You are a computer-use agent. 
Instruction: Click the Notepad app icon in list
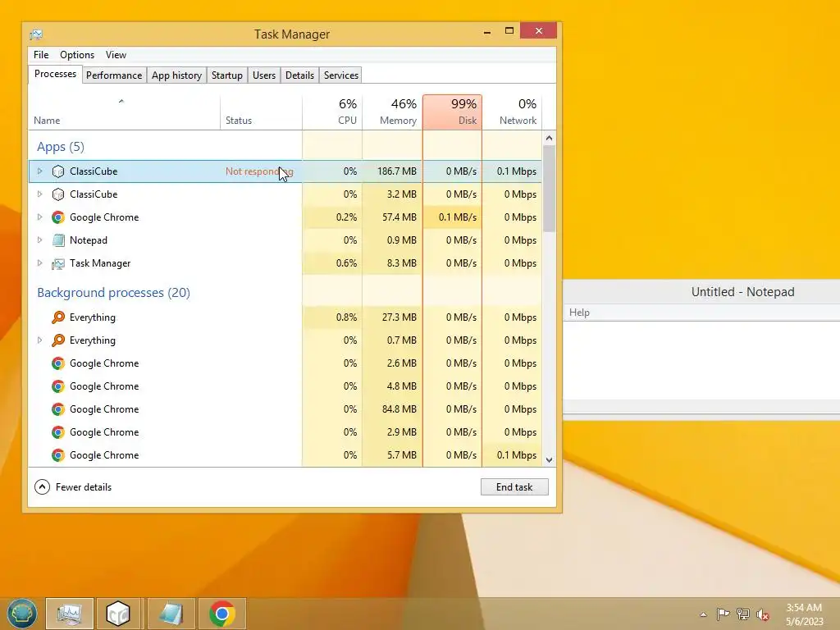[58, 240]
